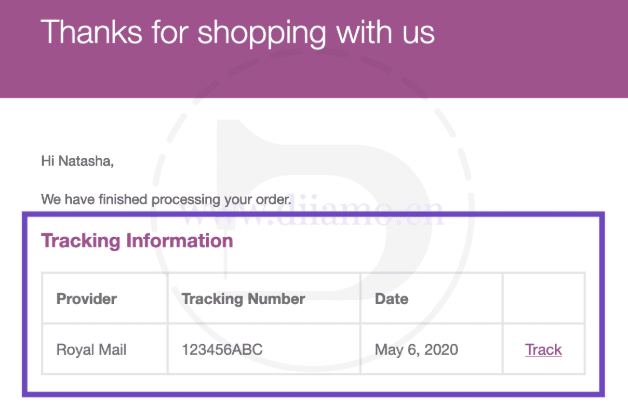This screenshot has height=420, width=628.
Task: Click the word "Hi" in the greeting
Action: [x=48, y=160]
